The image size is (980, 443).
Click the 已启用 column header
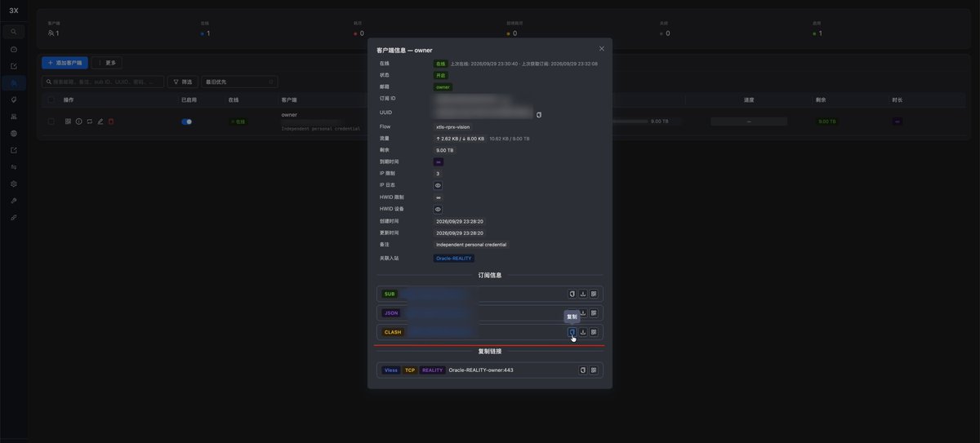pos(189,100)
